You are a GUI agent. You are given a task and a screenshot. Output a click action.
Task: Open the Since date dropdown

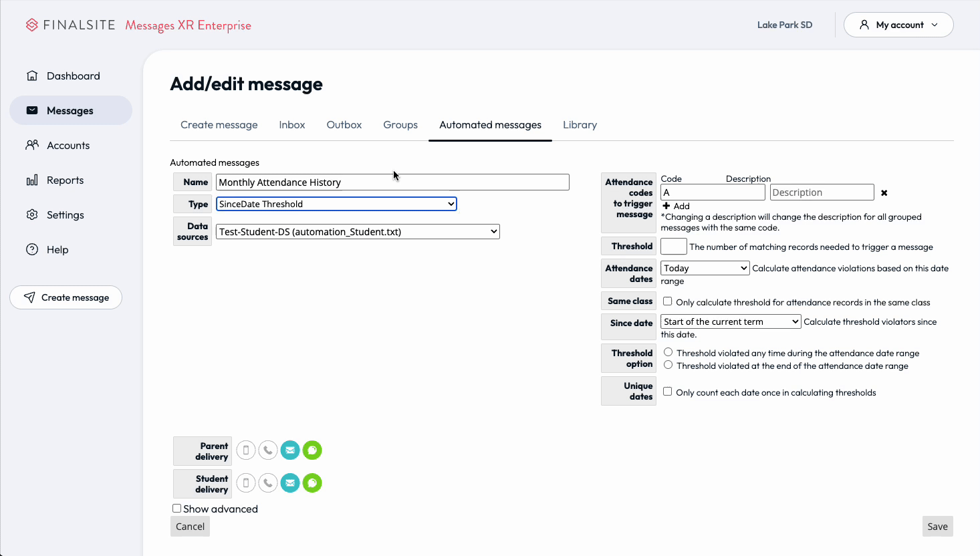(730, 321)
